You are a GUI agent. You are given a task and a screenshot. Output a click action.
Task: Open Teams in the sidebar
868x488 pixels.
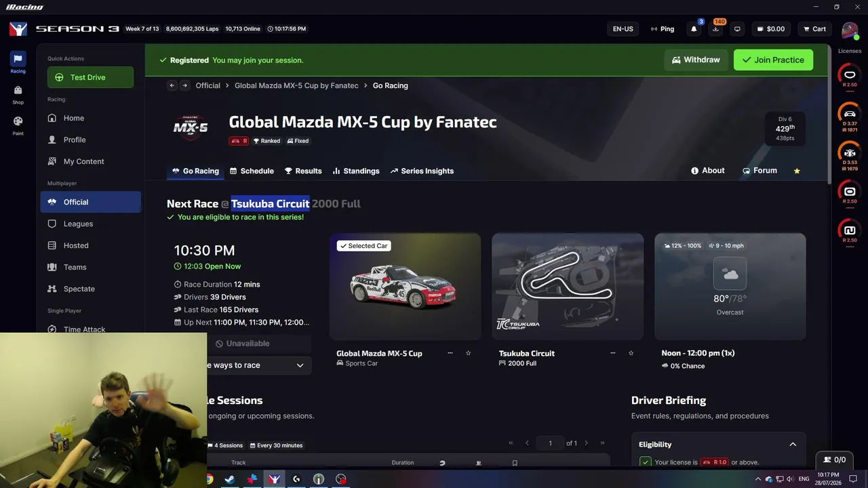[75, 267]
